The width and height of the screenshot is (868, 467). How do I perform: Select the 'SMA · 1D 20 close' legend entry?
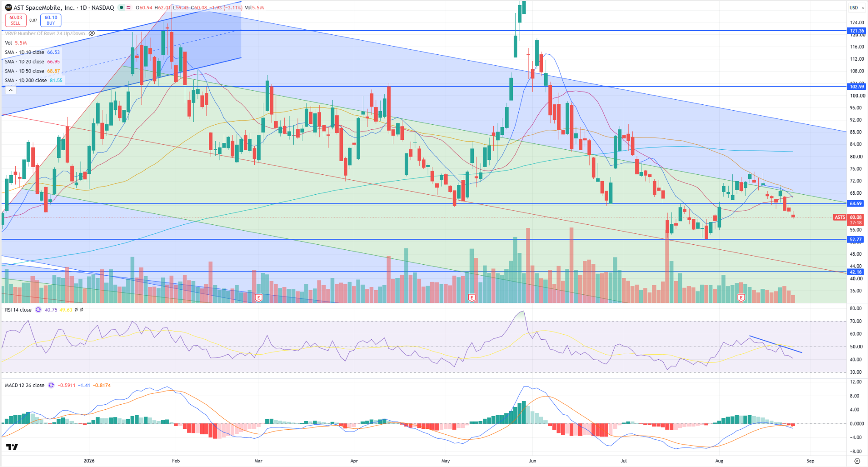coord(25,62)
